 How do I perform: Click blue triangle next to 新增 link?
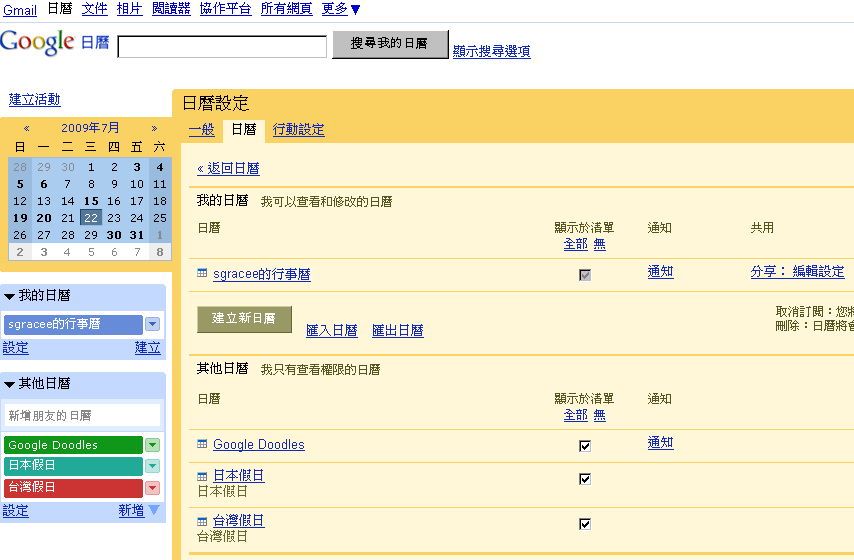click(x=154, y=510)
